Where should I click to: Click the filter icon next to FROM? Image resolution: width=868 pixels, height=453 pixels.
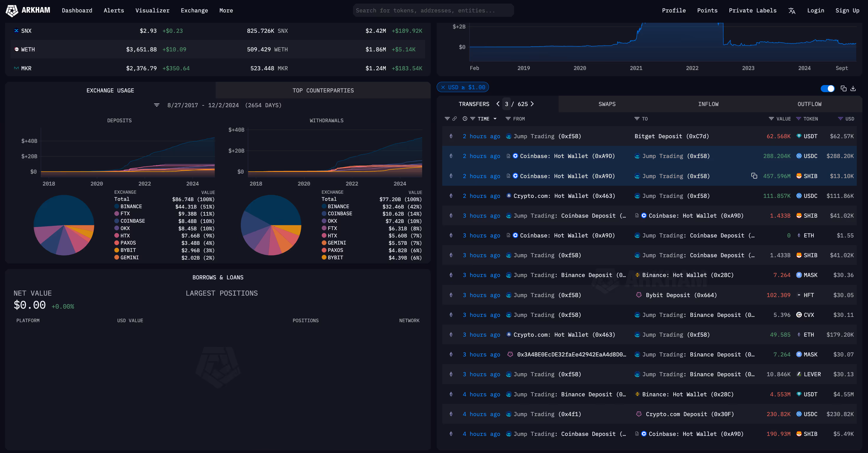click(508, 118)
